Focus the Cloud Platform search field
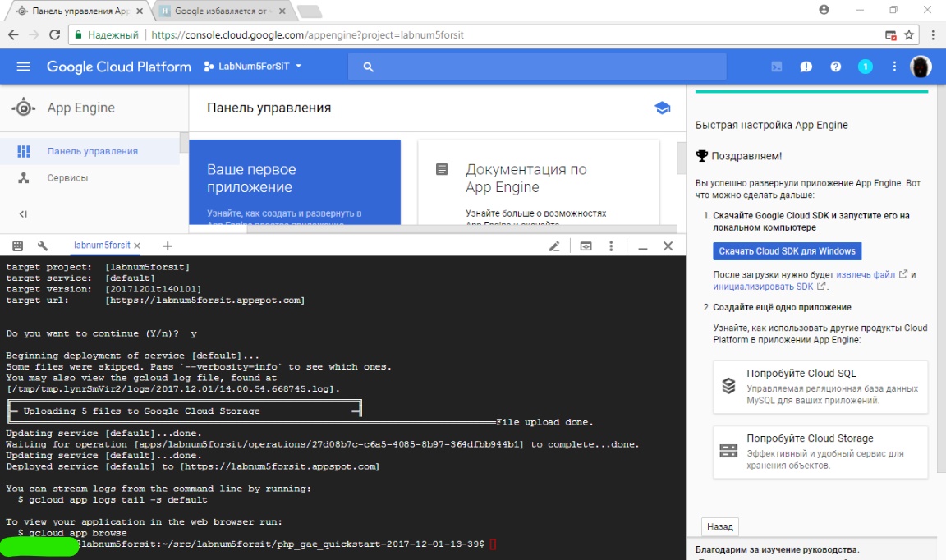946x560 pixels. (x=537, y=67)
